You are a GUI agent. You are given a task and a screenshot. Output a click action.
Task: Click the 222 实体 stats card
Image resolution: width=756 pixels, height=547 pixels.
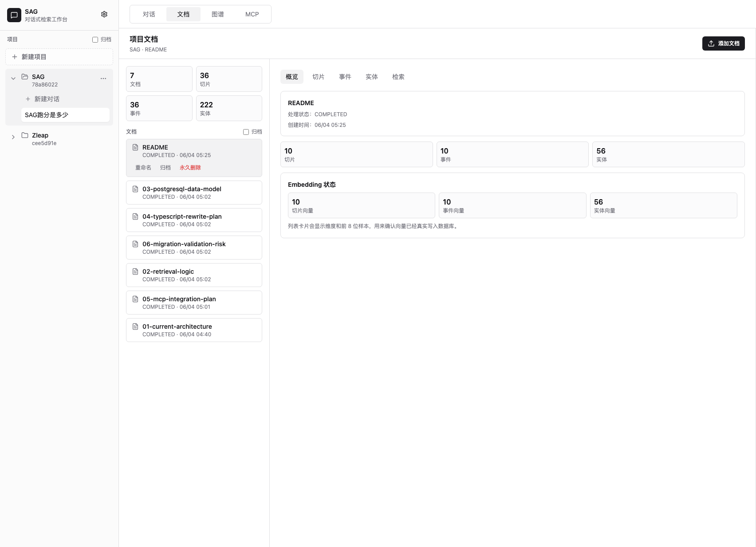(229, 108)
